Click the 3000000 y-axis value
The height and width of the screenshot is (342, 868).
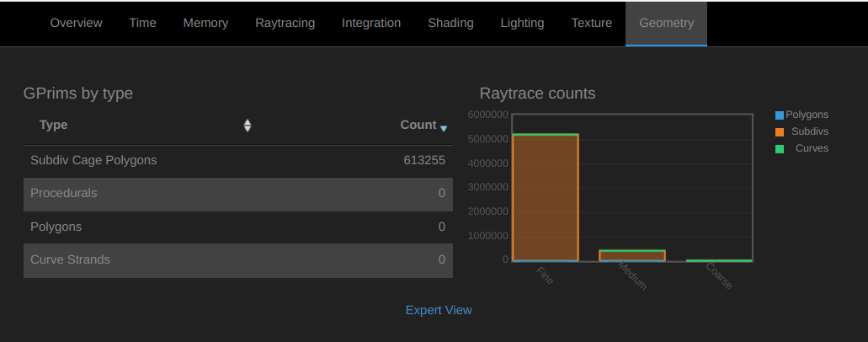[x=487, y=187]
